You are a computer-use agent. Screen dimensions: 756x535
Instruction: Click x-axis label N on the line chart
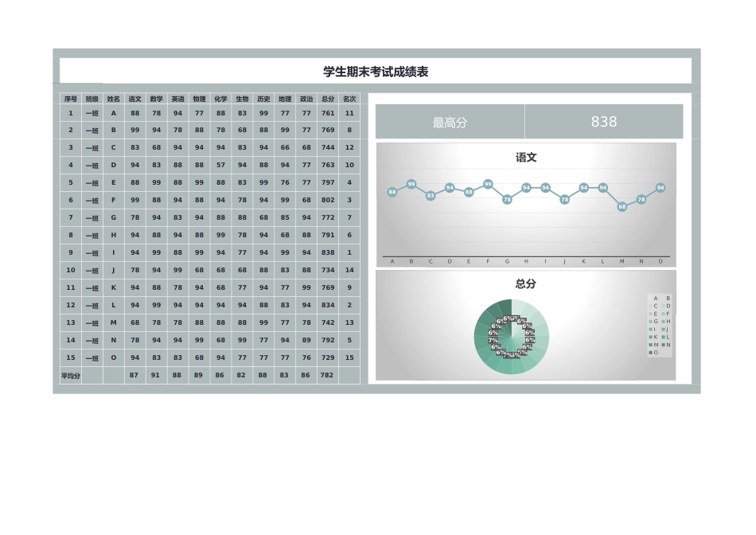click(641, 261)
